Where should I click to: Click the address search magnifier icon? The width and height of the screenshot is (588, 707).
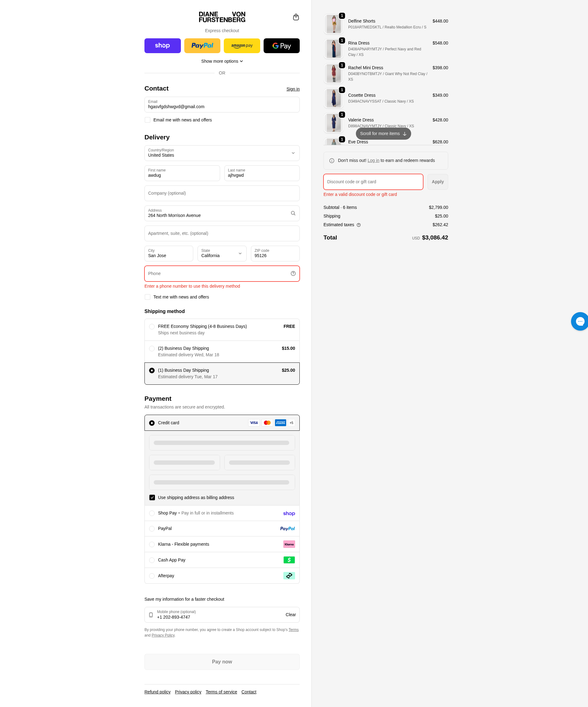tap(293, 214)
